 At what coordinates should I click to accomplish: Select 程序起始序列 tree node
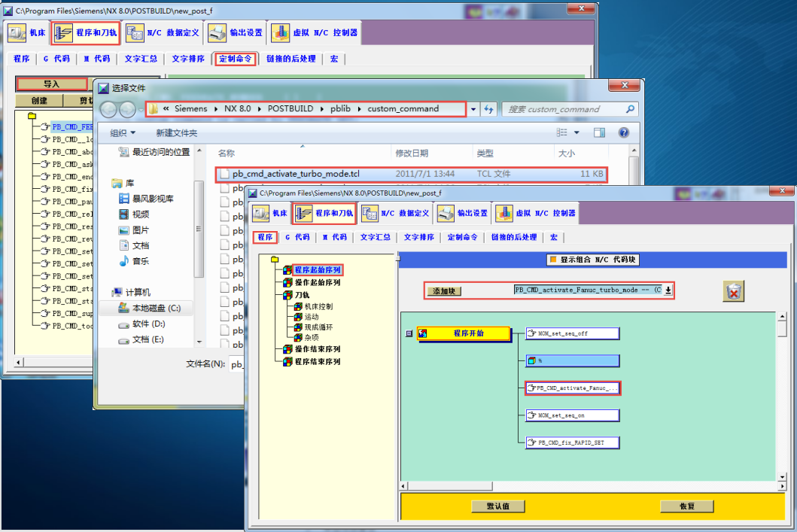point(318,270)
